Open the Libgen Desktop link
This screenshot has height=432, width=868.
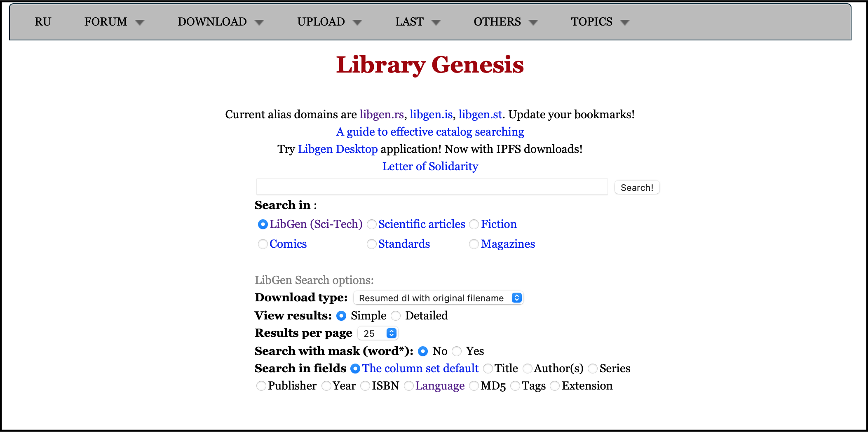click(338, 149)
